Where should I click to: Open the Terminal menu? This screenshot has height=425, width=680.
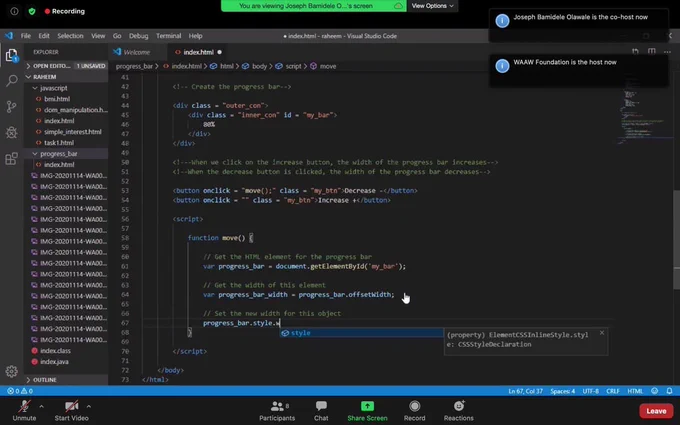point(169,36)
